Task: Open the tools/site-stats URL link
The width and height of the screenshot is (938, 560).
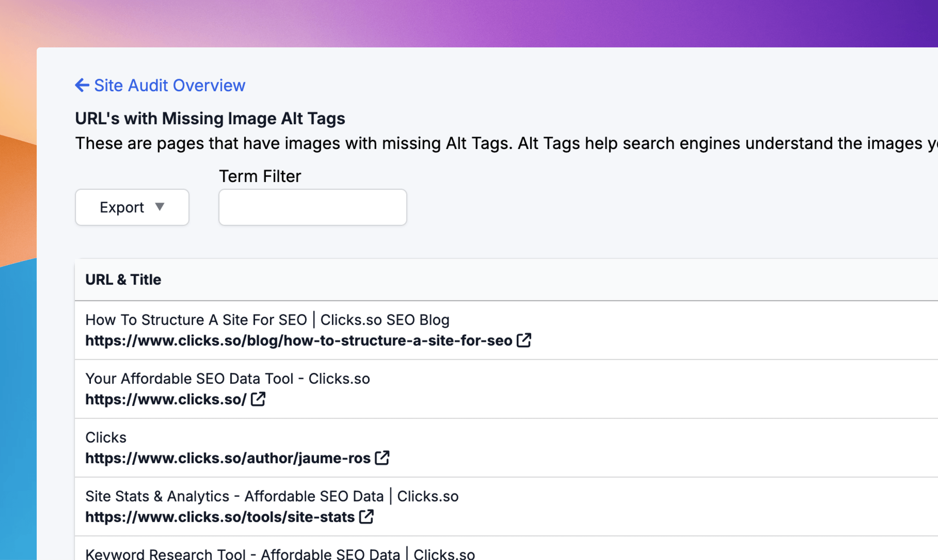Action: [220, 517]
